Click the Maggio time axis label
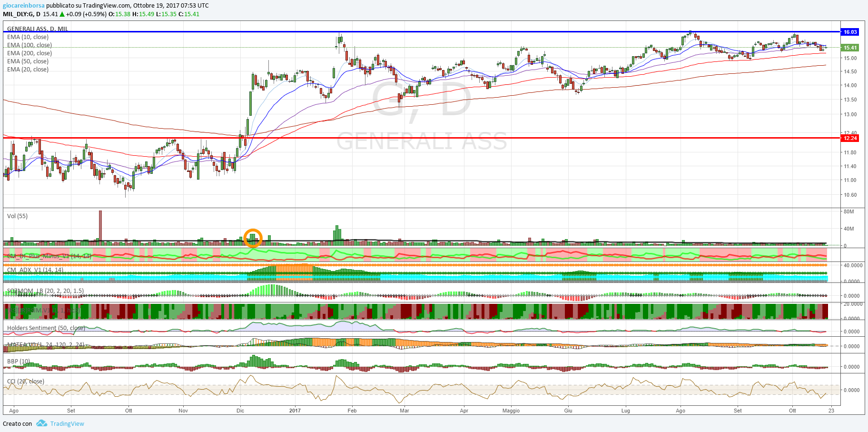868x432 pixels. 511,411
